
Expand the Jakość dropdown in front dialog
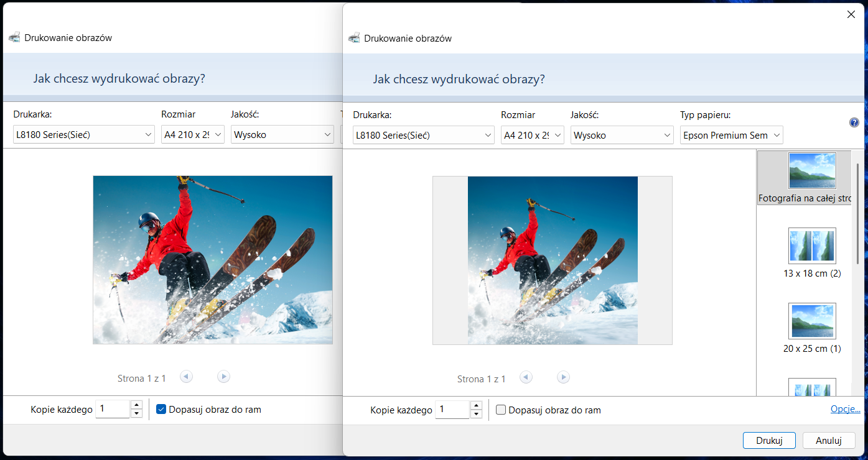(622, 135)
